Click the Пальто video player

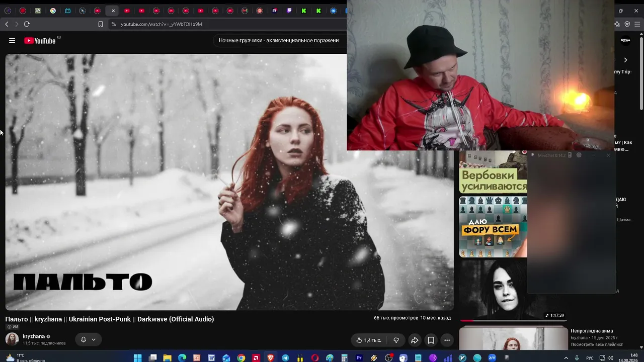point(229,182)
